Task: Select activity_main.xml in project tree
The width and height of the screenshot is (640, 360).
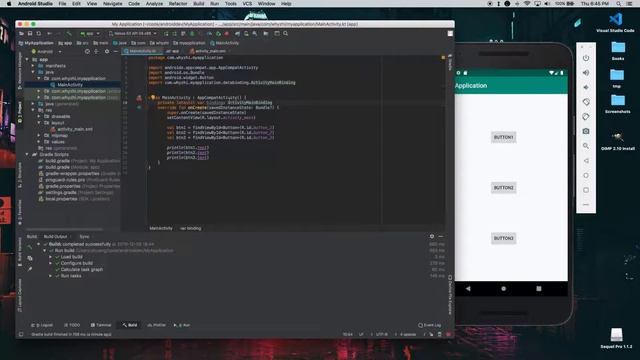Action: coord(75,129)
